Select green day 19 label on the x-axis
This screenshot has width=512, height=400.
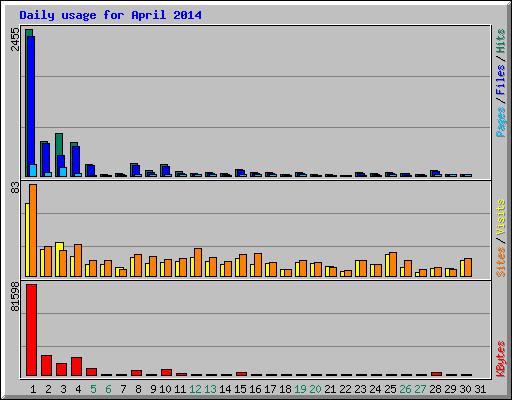click(x=300, y=389)
